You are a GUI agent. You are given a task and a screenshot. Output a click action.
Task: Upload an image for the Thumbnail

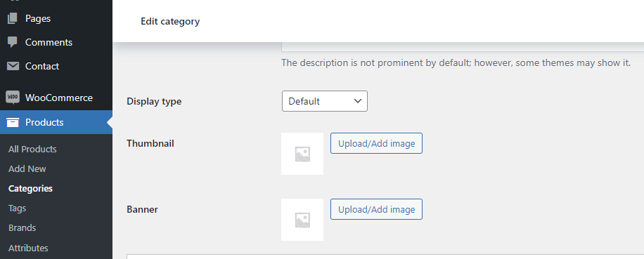tap(376, 143)
